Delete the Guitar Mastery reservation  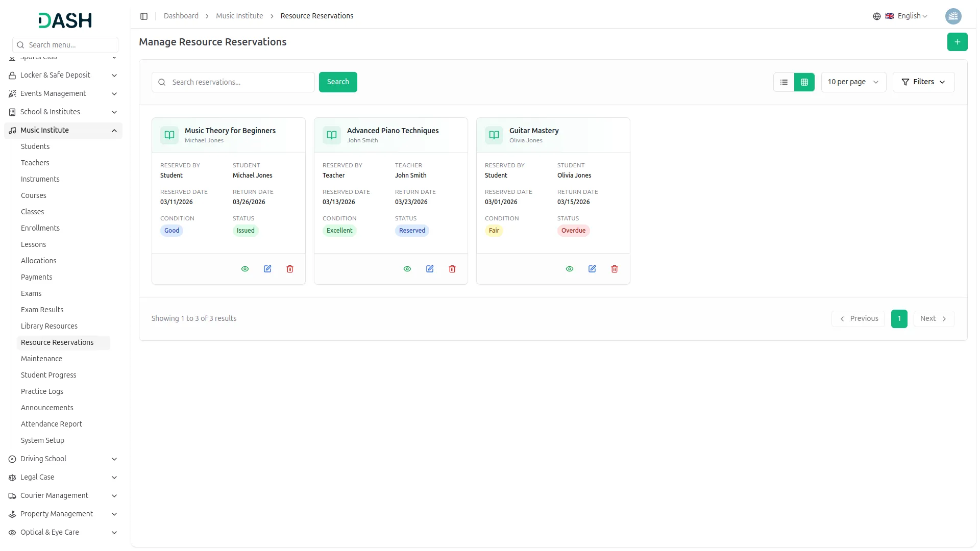click(614, 269)
